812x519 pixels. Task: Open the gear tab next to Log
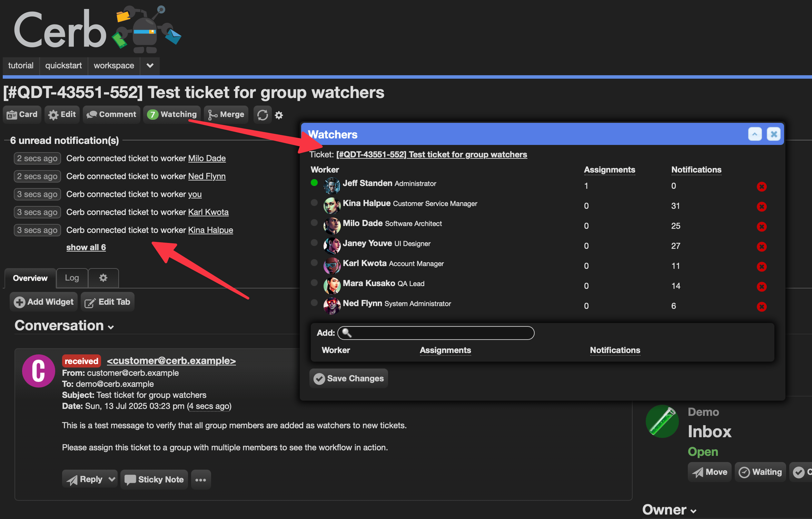tap(103, 278)
